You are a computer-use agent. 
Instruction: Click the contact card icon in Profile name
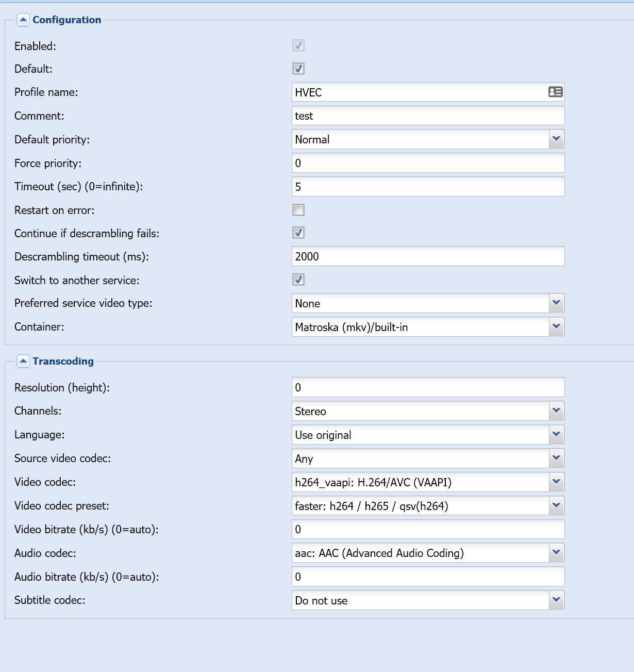pos(555,92)
